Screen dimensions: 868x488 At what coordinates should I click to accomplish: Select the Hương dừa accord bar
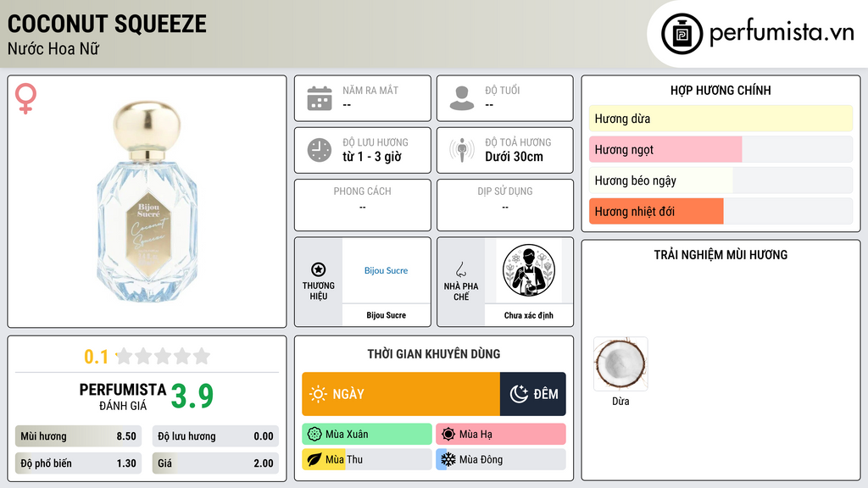[x=721, y=119]
